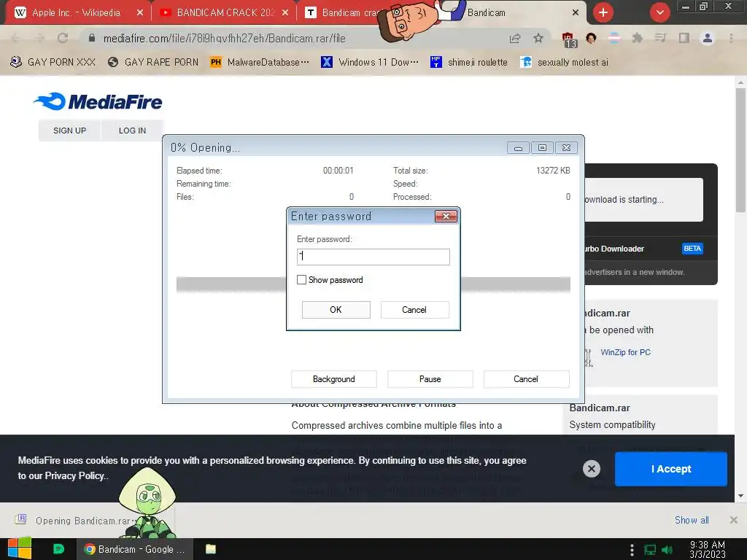Image resolution: width=747 pixels, height=560 pixels.
Task: Click the extraction progress bar
Action: click(x=373, y=284)
